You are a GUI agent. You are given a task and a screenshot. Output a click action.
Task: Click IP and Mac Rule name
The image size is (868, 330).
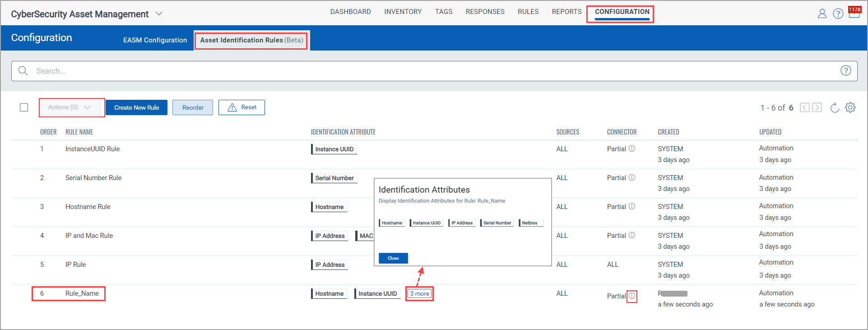pos(89,236)
